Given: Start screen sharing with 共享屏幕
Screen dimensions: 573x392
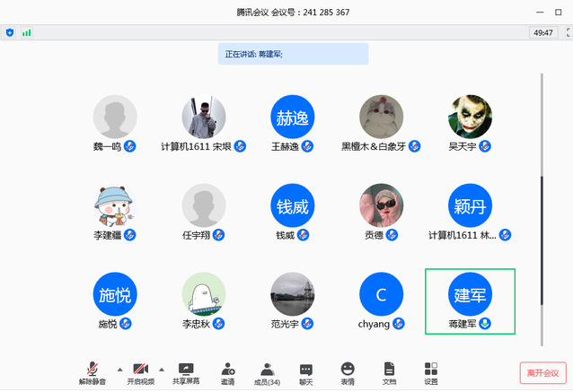Looking at the screenshot, I should coord(186,373).
